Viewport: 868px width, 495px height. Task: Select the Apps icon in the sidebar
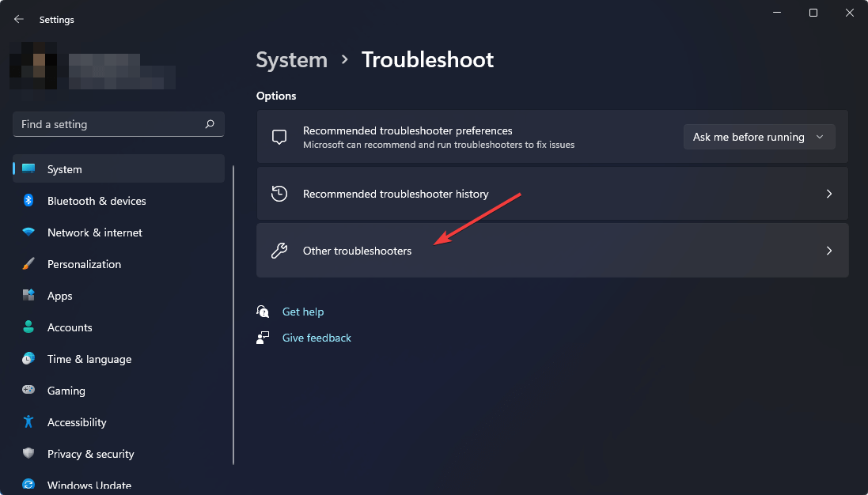pos(28,296)
